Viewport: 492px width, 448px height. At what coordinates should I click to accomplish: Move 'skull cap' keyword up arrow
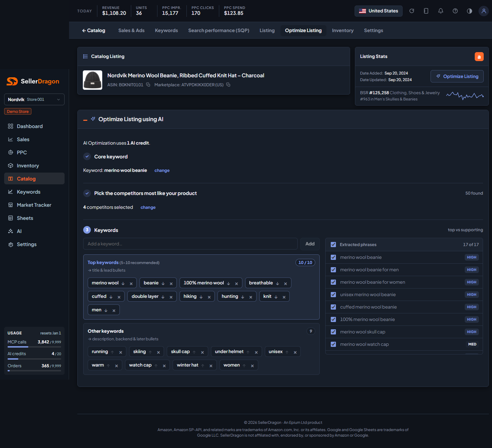pos(194,352)
